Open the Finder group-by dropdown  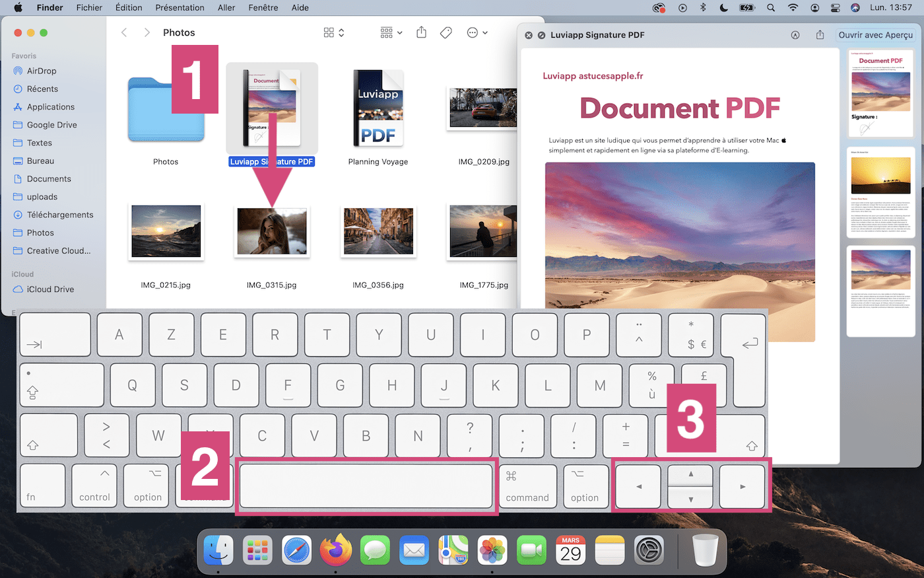391,32
